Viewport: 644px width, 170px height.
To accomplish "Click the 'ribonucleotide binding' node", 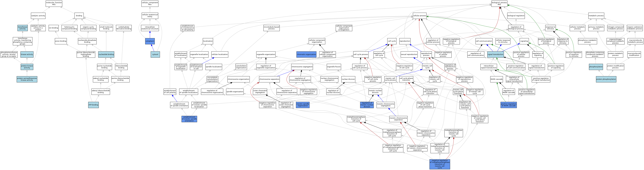I will [x=121, y=67].
